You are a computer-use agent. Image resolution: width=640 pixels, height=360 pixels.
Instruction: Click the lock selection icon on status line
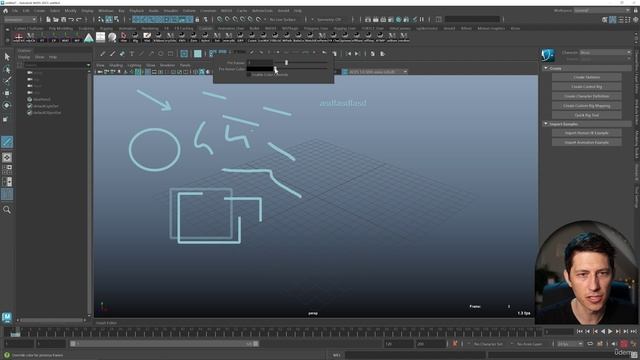click(198, 19)
